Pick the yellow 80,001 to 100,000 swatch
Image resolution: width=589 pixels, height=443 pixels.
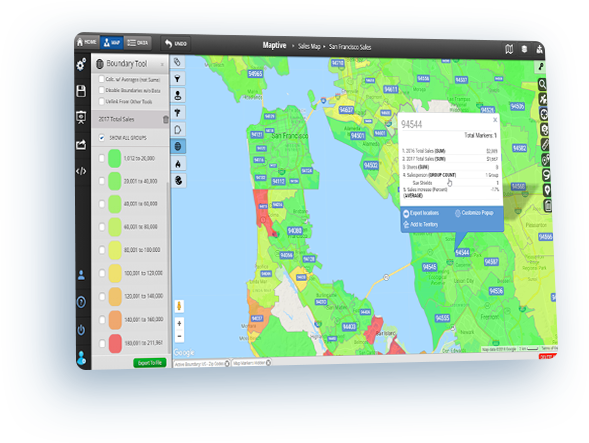pyautogui.click(x=115, y=250)
